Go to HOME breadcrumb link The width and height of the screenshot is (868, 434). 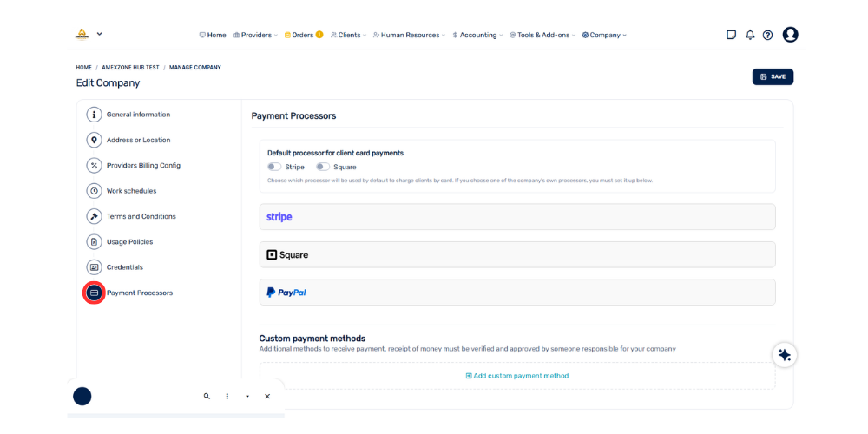(x=83, y=68)
